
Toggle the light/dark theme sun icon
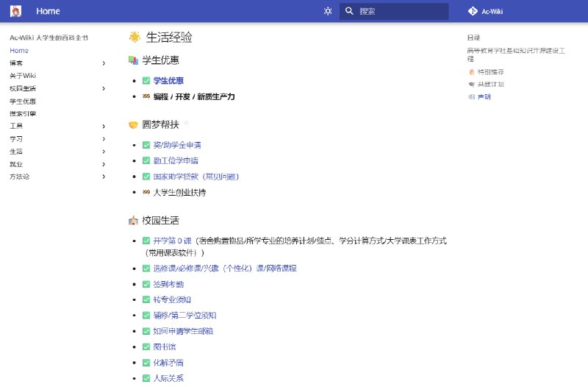tap(328, 11)
